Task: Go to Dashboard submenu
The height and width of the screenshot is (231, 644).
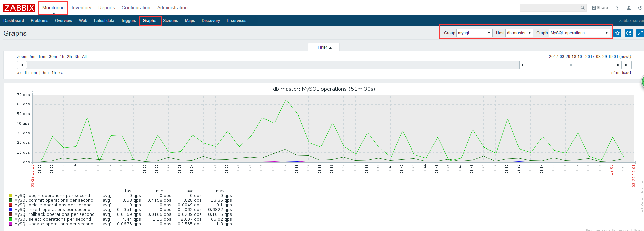Action: [x=13, y=21]
